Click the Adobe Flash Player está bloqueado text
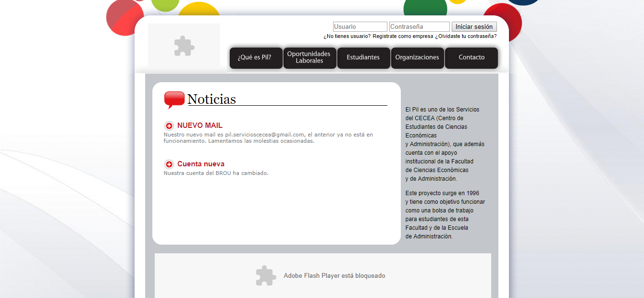The width and height of the screenshot is (644, 298). pyautogui.click(x=334, y=276)
